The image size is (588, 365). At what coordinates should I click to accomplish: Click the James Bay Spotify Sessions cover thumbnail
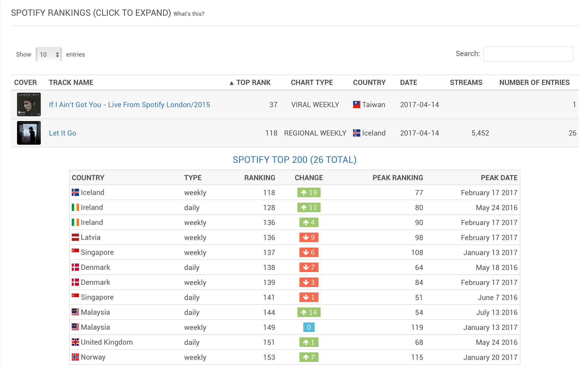[29, 105]
